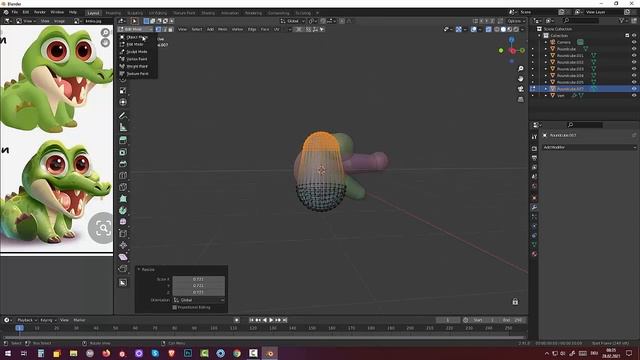Collapse the Resize operator panel

click(139, 269)
